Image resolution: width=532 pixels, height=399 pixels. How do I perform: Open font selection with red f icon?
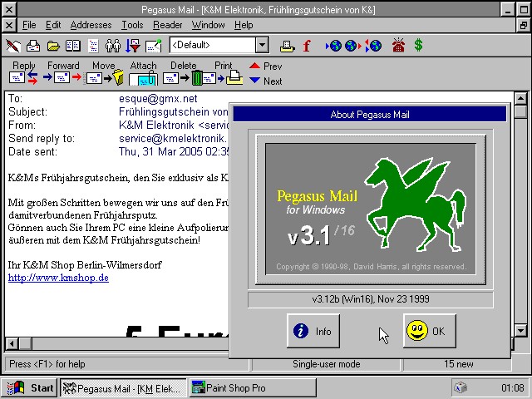coord(307,46)
